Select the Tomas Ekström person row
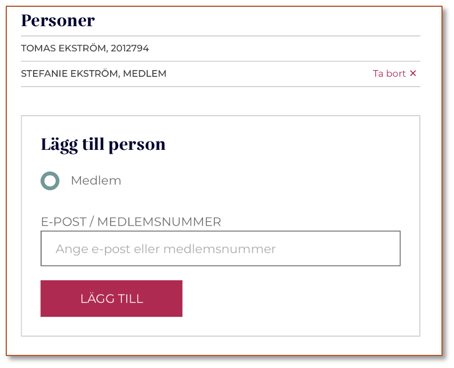454x368 pixels. (221, 48)
